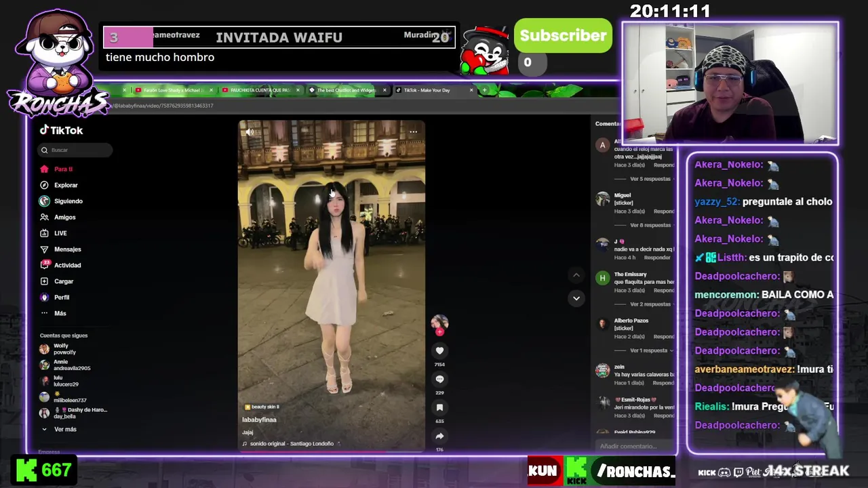The width and height of the screenshot is (868, 488).
Task: Open a new browser tab with plus
Action: [x=484, y=90]
